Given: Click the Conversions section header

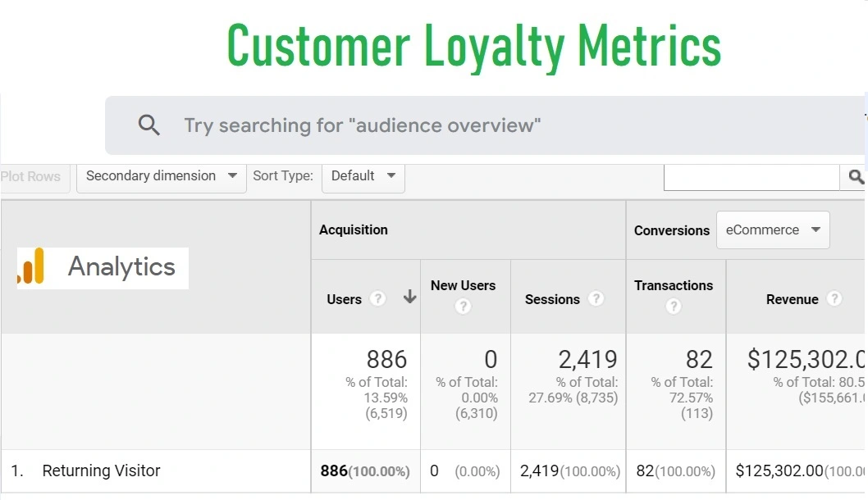Looking at the screenshot, I should tap(672, 230).
